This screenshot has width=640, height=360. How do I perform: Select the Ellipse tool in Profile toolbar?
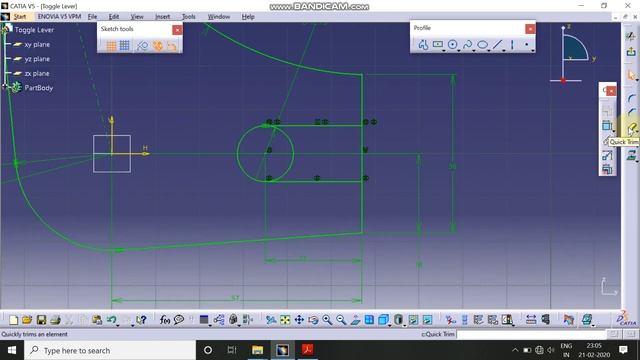pyautogui.click(x=482, y=44)
